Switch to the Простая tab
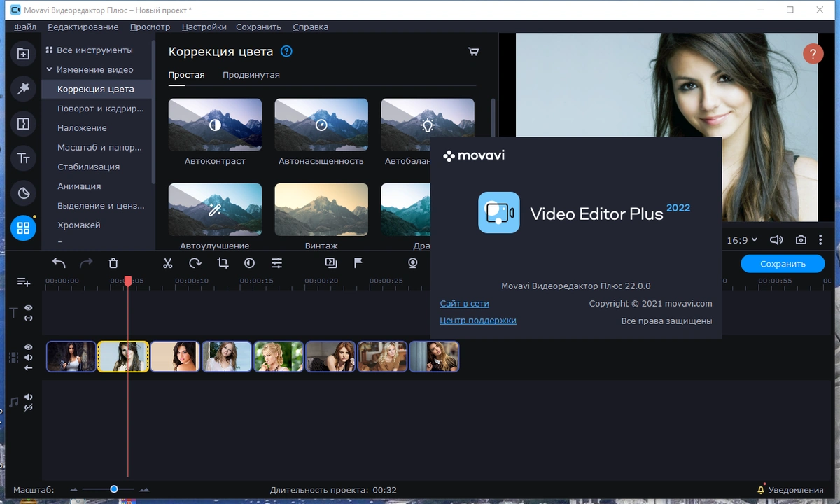 pos(186,75)
